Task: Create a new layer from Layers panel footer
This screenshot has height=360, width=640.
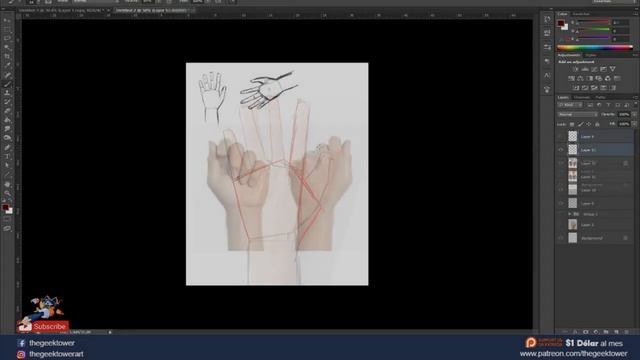Action: point(616,332)
